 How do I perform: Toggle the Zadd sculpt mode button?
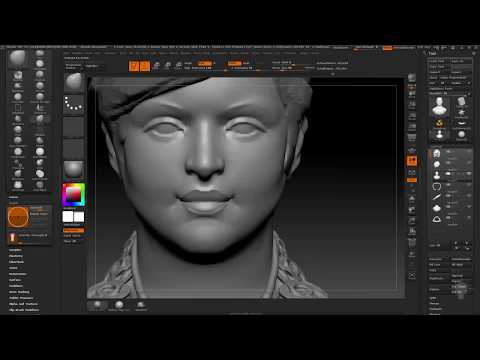[234, 63]
